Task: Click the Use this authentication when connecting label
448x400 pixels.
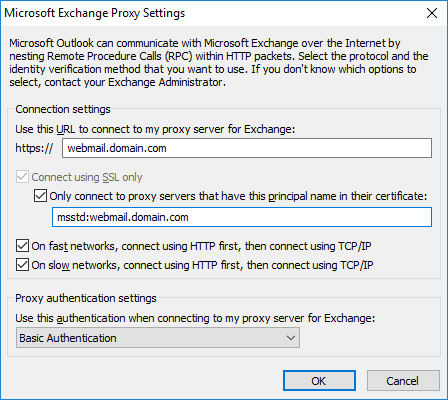Action: point(195,318)
